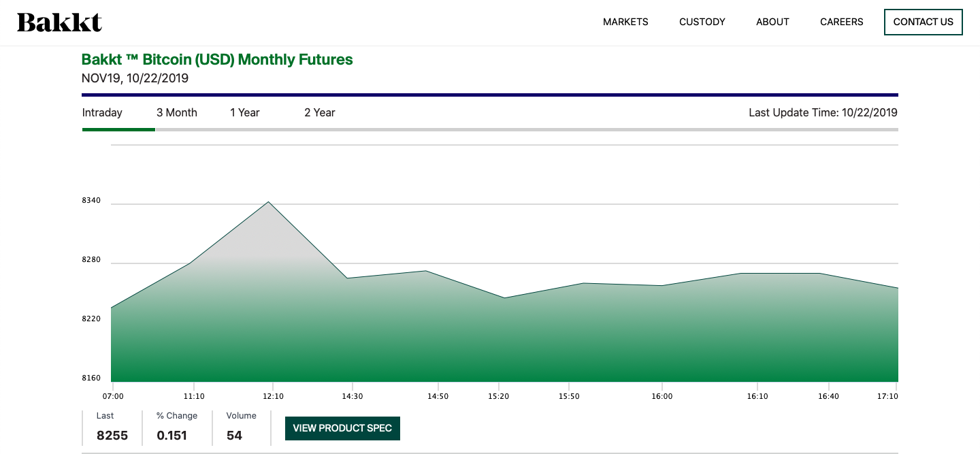
Task: Click the 07:00 time label
Action: pyautogui.click(x=114, y=396)
